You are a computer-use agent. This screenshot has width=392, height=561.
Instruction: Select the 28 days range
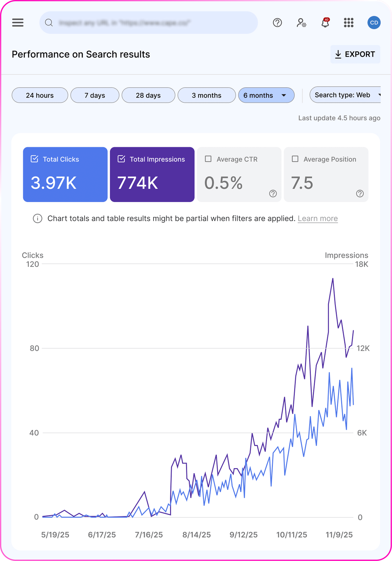[148, 95]
